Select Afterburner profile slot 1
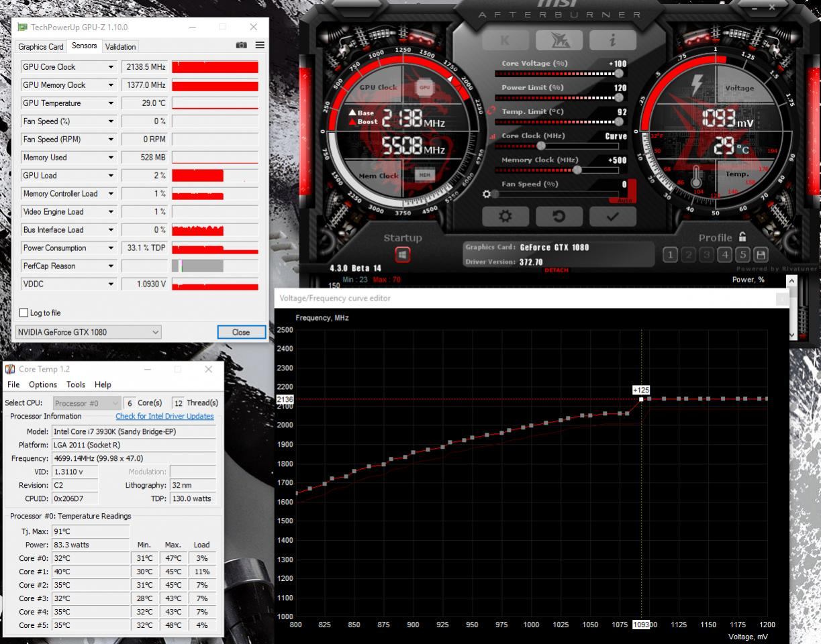This screenshot has height=644, width=821. [670, 254]
